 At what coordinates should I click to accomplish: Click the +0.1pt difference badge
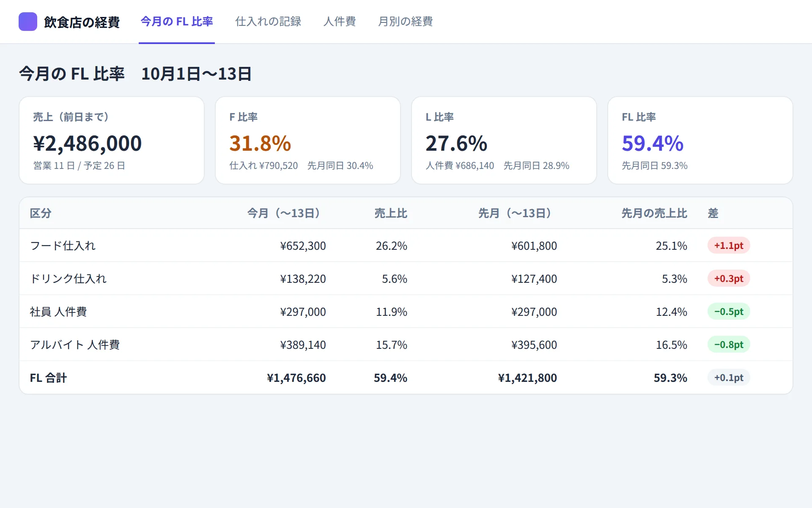tap(729, 378)
